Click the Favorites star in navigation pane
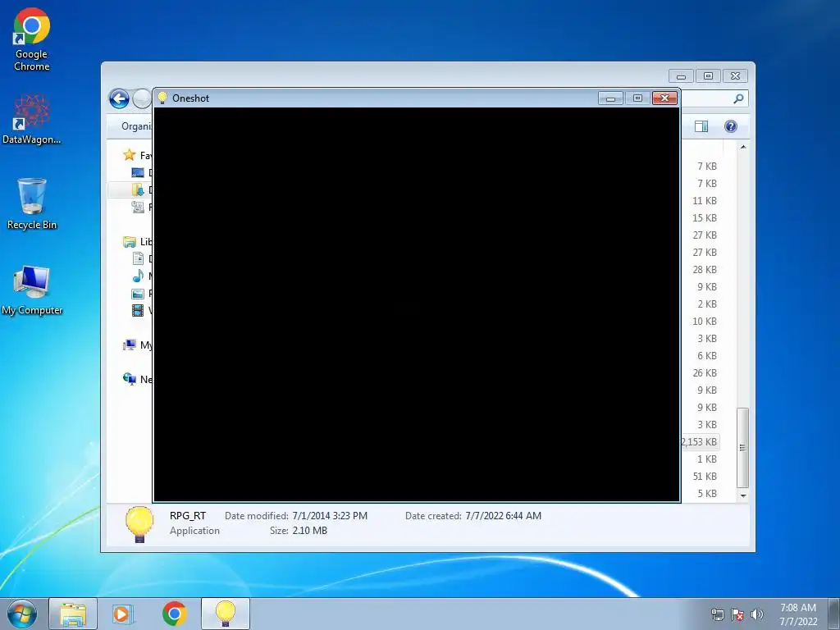This screenshot has width=840, height=630. coord(129,155)
